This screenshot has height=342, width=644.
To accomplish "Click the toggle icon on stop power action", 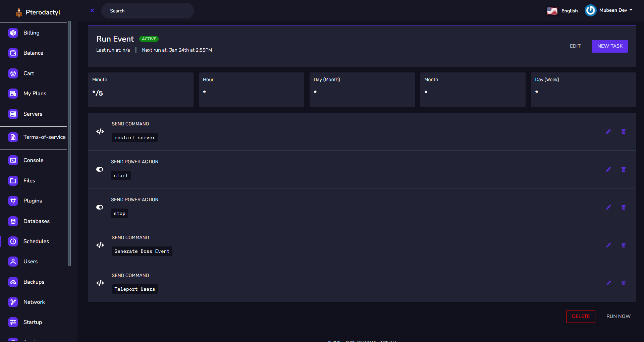I will click(x=100, y=207).
